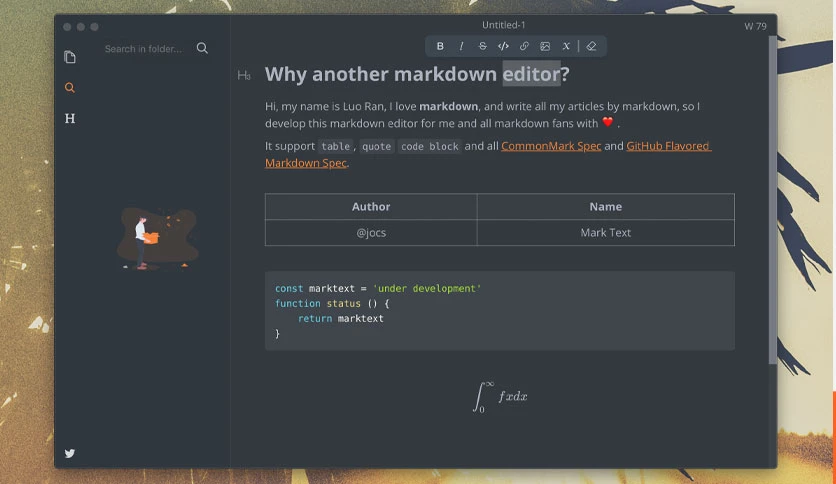The image size is (836, 484).
Task: Click the Mark Text table cell
Action: pyautogui.click(x=606, y=233)
